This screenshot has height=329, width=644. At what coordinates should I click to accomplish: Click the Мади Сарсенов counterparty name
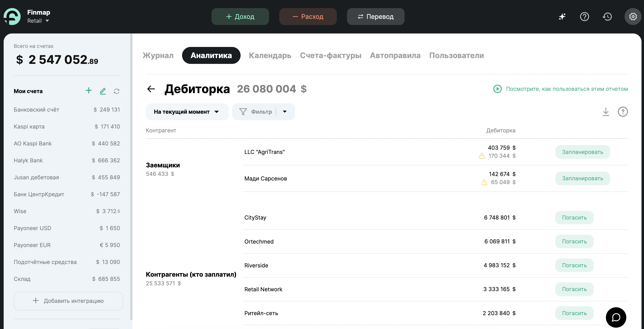pyautogui.click(x=265, y=179)
